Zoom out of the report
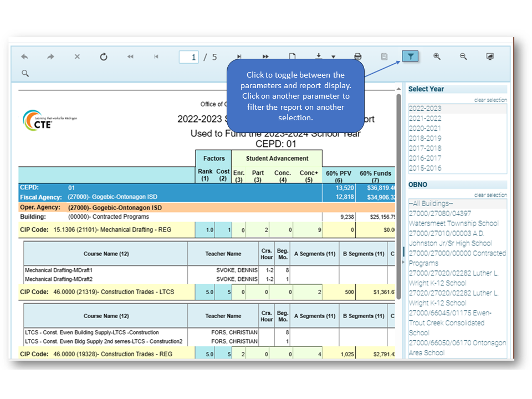This screenshot has height=399, width=532. 463,57
